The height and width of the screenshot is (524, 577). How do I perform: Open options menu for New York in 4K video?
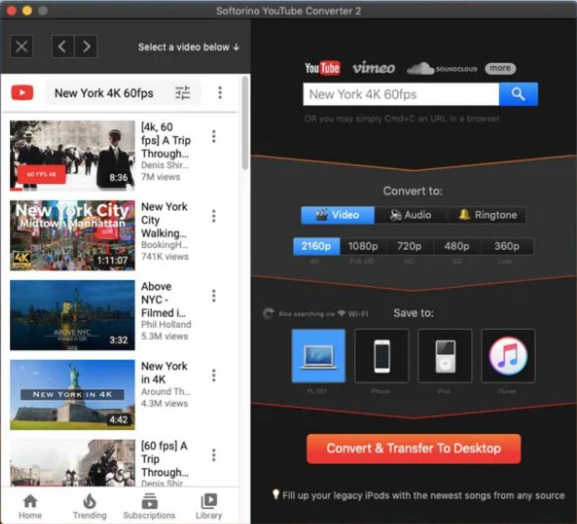(x=214, y=375)
